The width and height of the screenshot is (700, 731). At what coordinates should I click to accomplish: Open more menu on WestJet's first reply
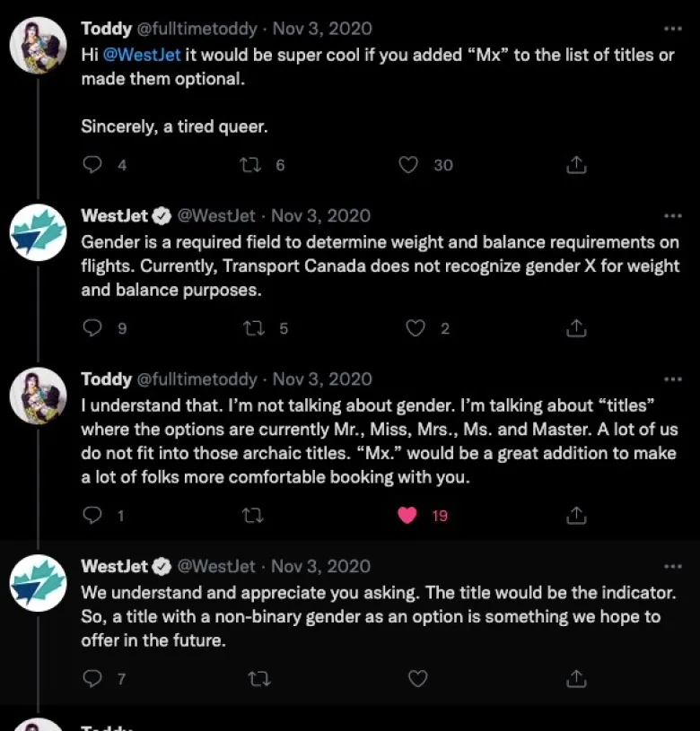coord(672,216)
